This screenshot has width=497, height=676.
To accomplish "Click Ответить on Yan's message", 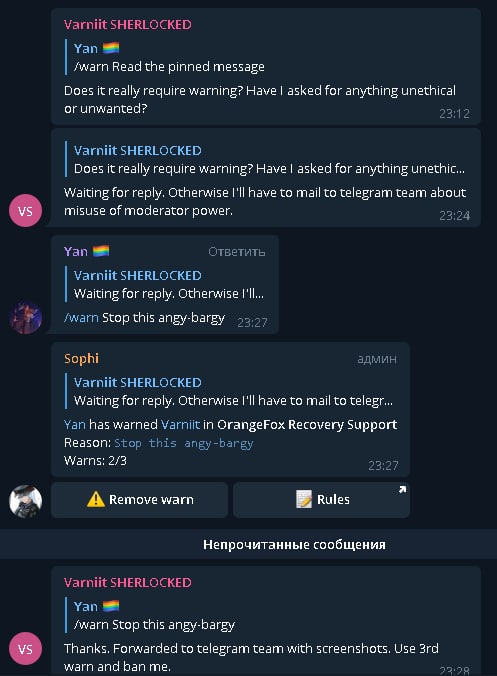I will point(237,252).
